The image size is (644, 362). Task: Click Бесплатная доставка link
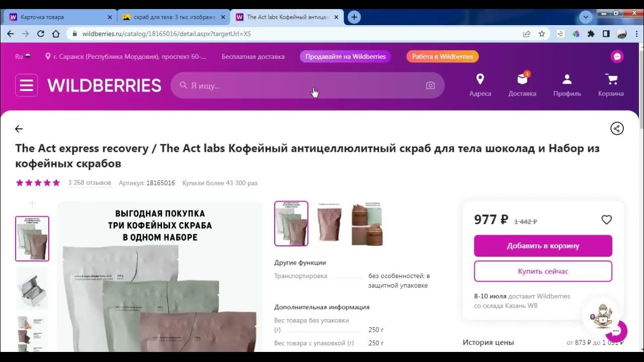coord(253,56)
